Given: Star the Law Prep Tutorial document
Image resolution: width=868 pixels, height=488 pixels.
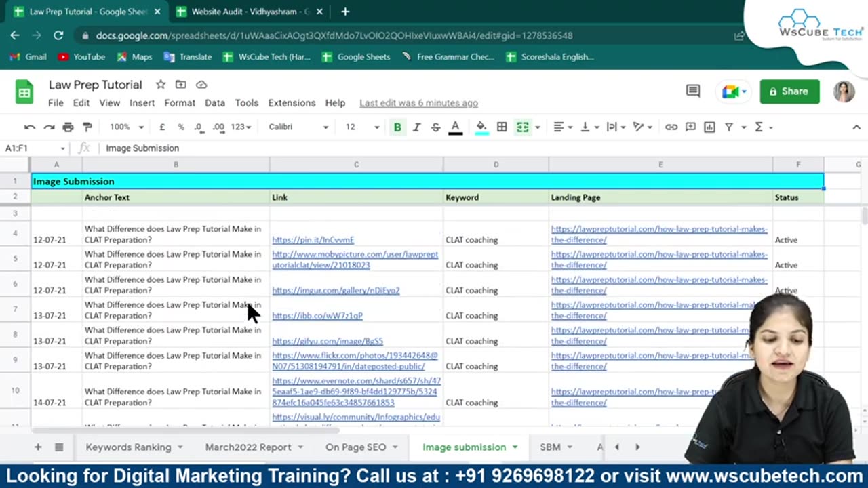Looking at the screenshot, I should (x=161, y=85).
